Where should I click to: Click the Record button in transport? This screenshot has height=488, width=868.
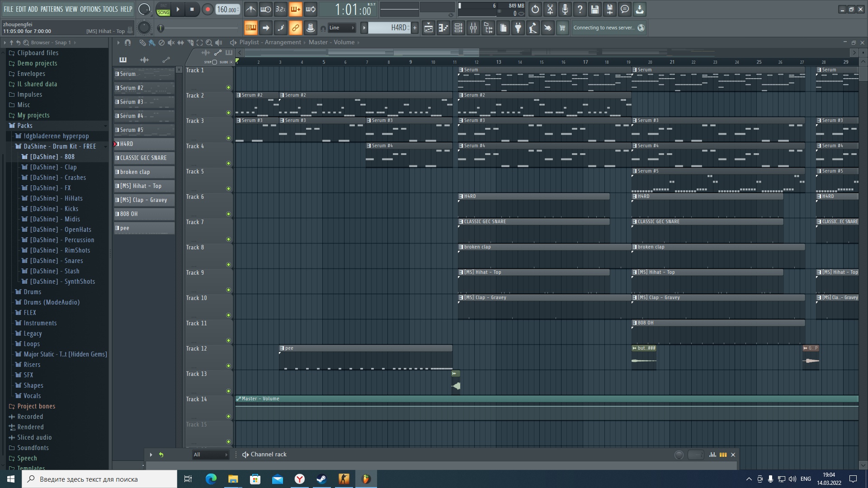(x=208, y=9)
